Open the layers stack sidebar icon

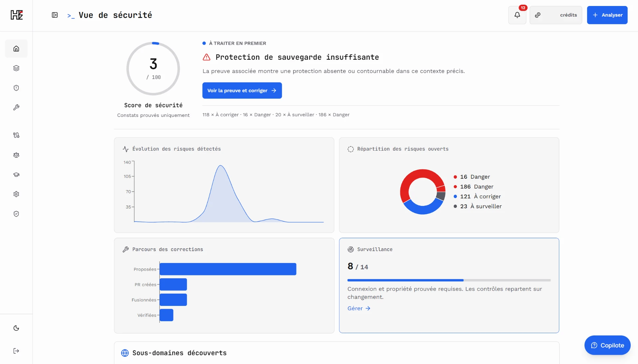[16, 68]
